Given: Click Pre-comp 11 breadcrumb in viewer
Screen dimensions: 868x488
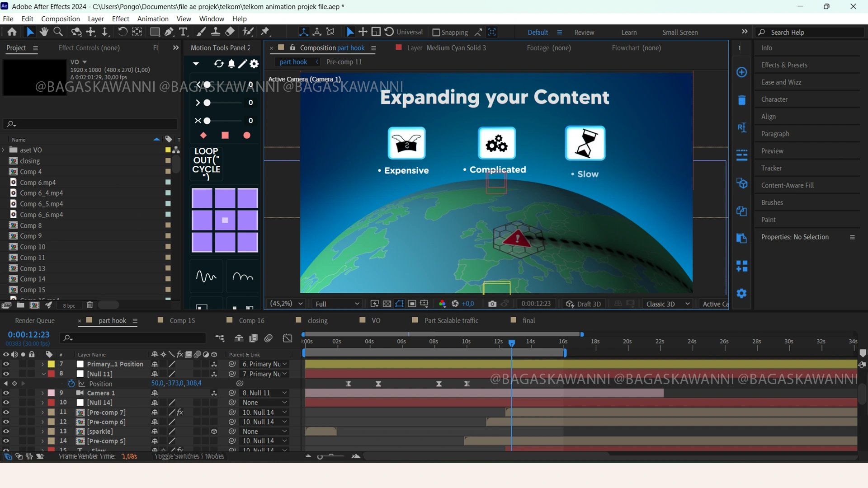Looking at the screenshot, I should (344, 62).
